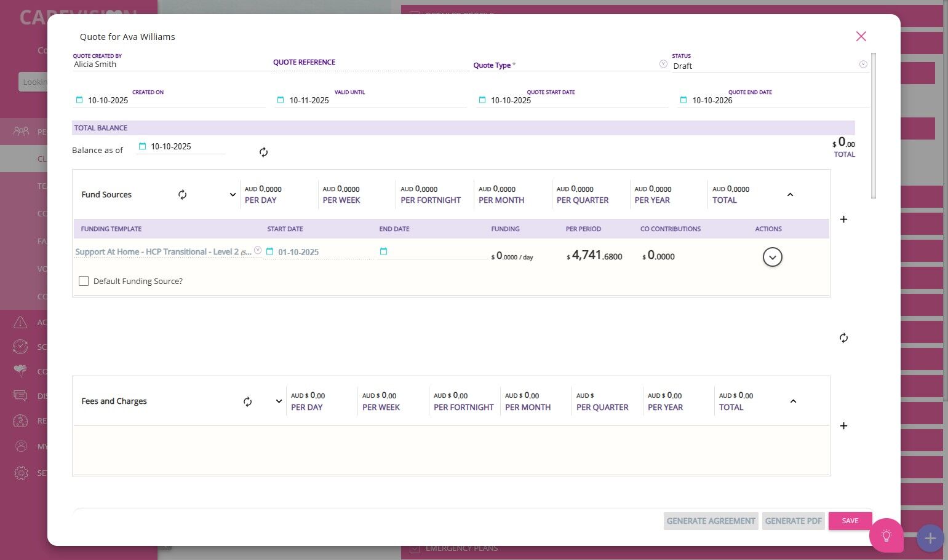Click the Quote Reference field
Screen dimensions: 948x560
pyautogui.click(x=371, y=63)
